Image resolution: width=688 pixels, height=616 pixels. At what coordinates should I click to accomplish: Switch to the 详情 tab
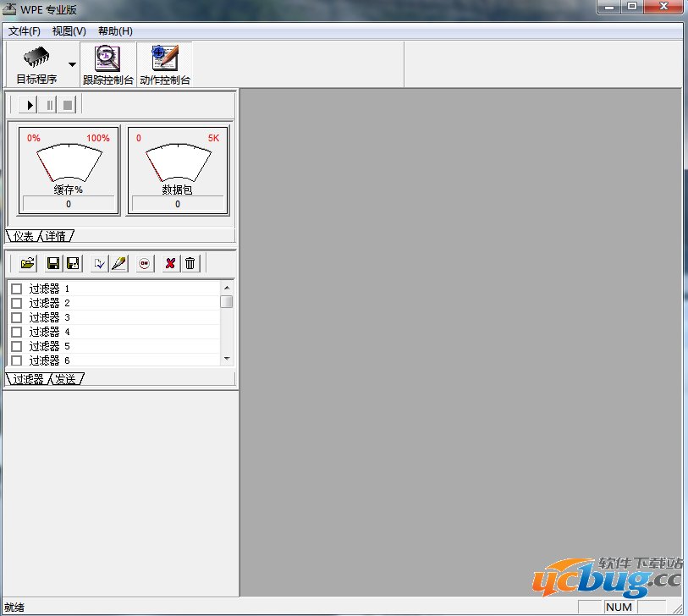pos(56,236)
